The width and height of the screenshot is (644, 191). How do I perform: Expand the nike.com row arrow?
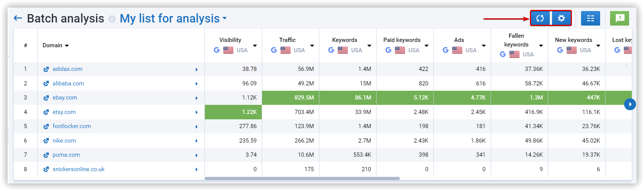click(196, 141)
